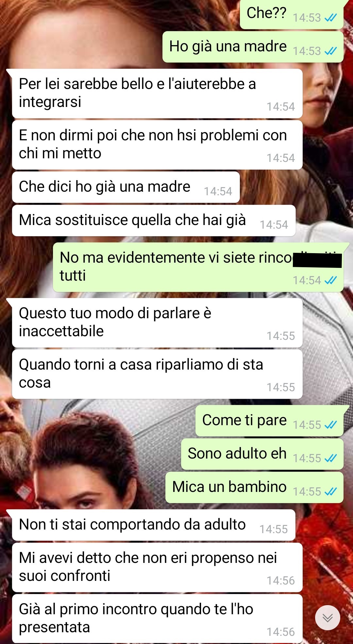Screen dimensions: 353x644
Task: Tap the sent 'Che??' message bubble
Action: (292, 14)
